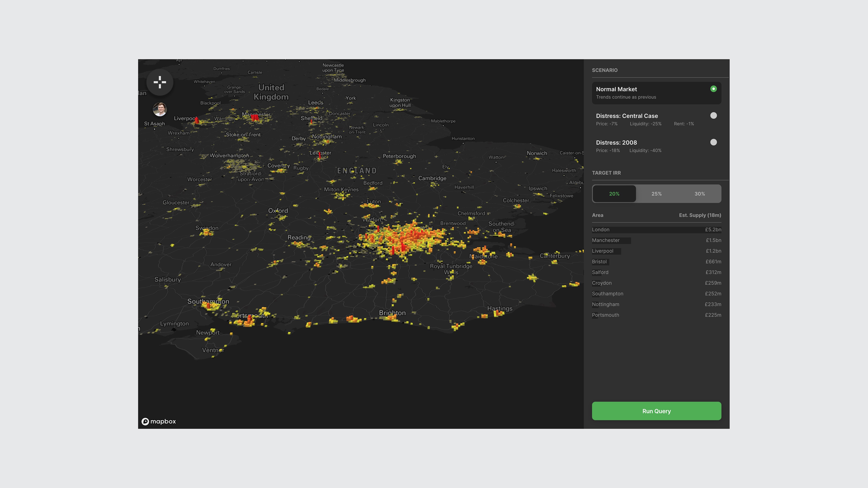Select the Croydon supply row

[656, 283]
